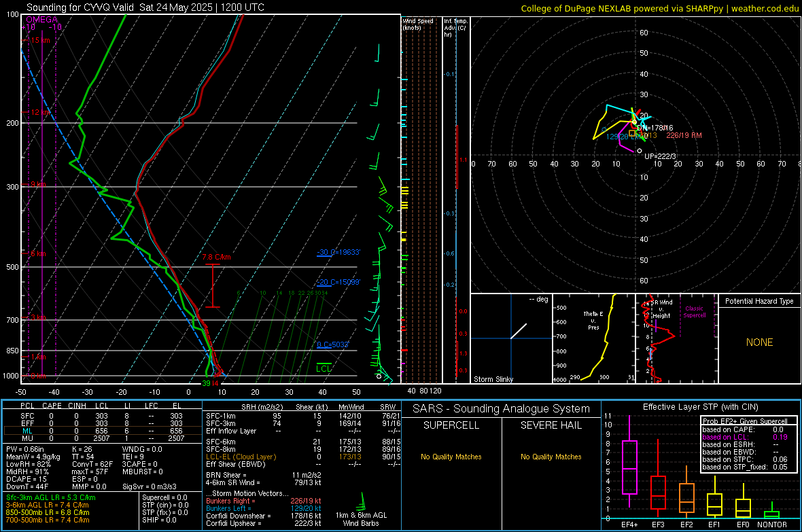The image size is (802, 532).
Task: Click the green 'Sfc-3km AGL LR' lapse rate line
Action: [x=51, y=497]
